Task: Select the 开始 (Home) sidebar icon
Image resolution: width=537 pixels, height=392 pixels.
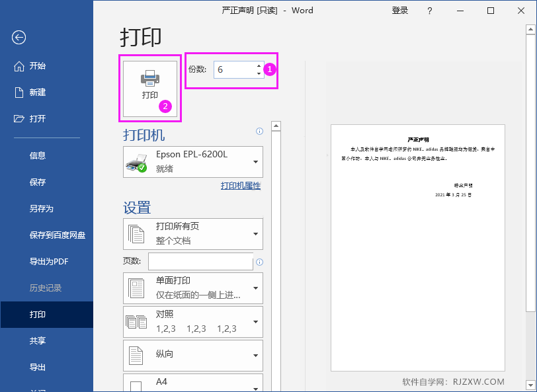Action: 18,65
